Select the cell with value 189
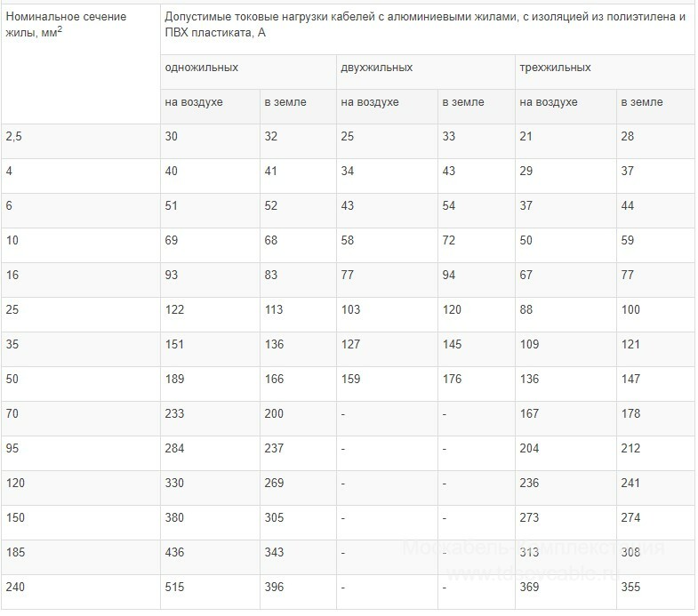The width and height of the screenshot is (698, 616). click(x=175, y=379)
